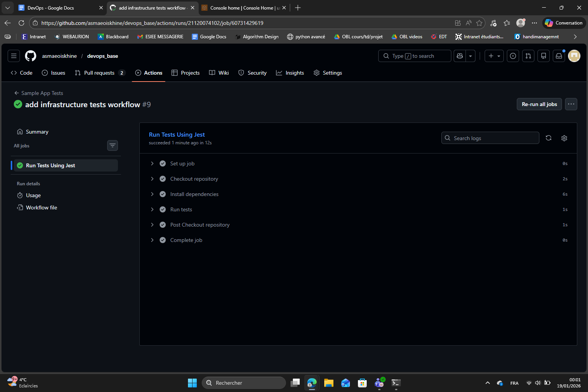Open pull requests shortcut icon in header
The image size is (588, 392).
point(528,56)
